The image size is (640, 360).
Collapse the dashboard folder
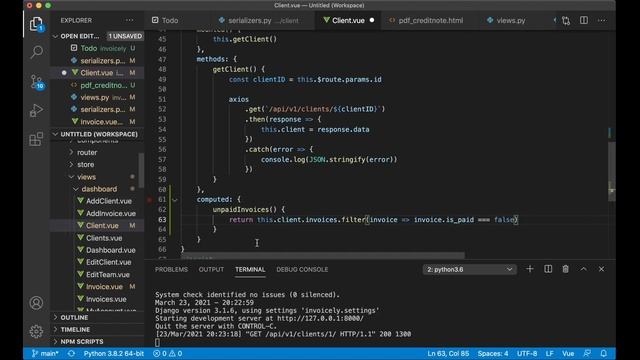[99, 189]
